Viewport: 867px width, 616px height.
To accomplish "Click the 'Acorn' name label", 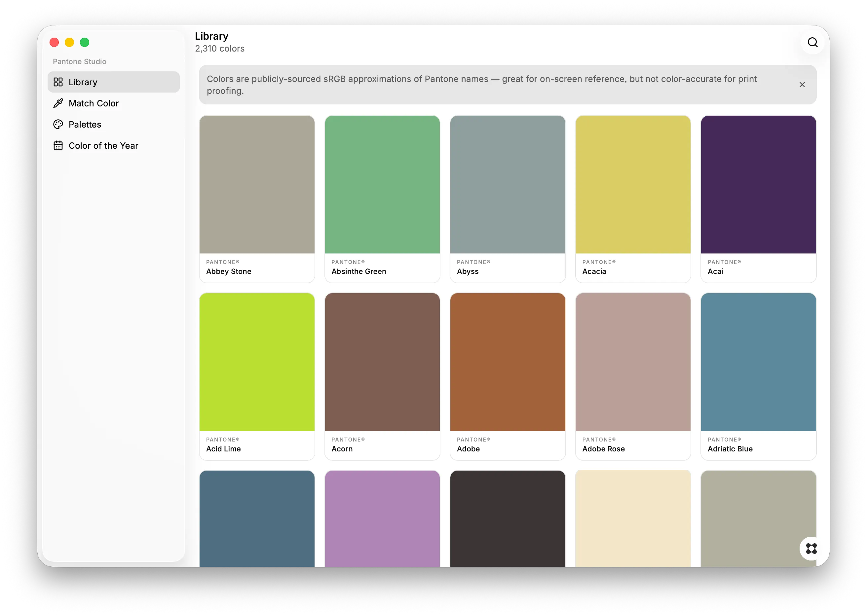I will [x=342, y=449].
